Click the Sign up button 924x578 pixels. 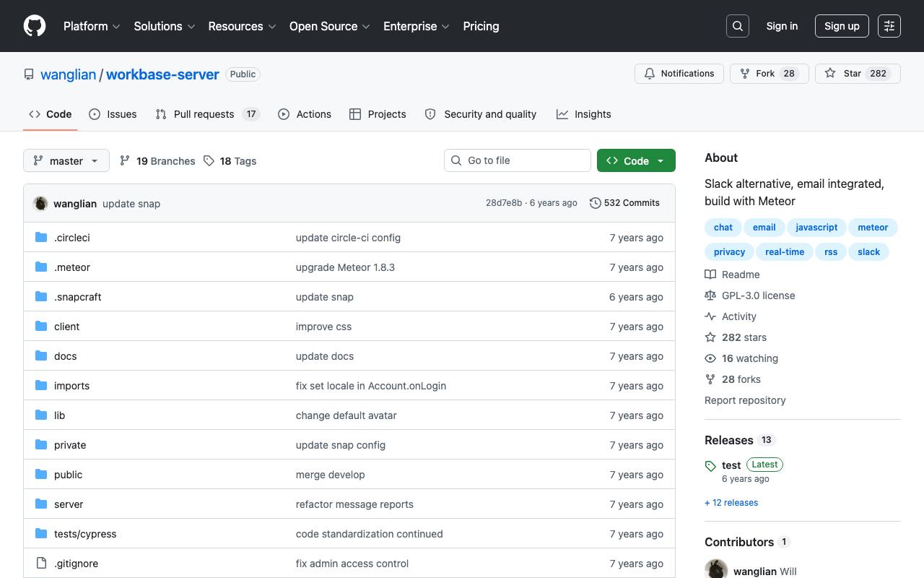point(842,26)
